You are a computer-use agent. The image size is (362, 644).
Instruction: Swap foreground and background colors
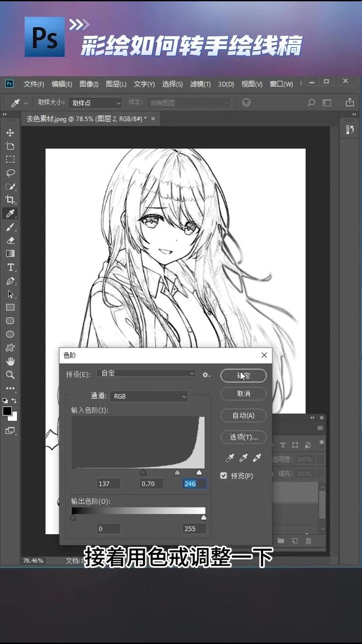point(14,401)
